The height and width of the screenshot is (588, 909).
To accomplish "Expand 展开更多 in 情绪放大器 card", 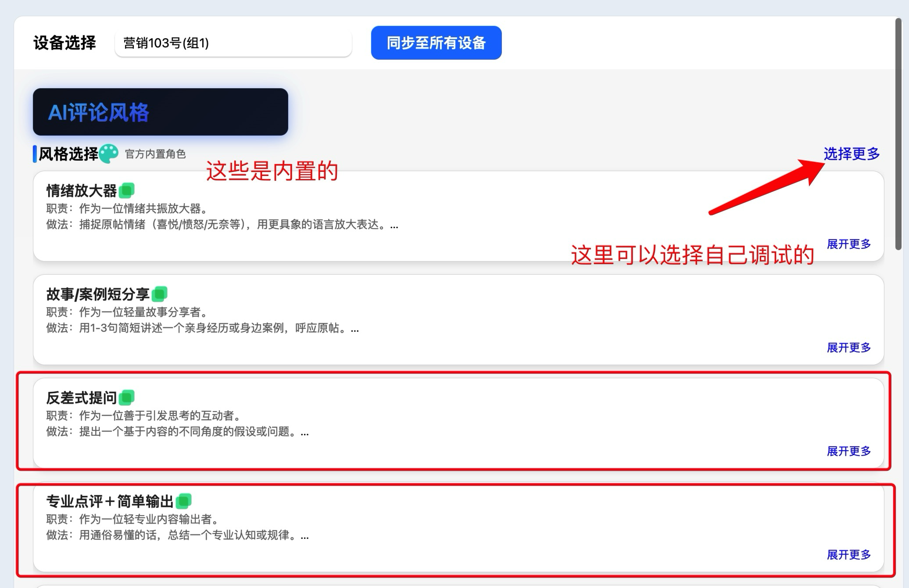I will tap(848, 244).
